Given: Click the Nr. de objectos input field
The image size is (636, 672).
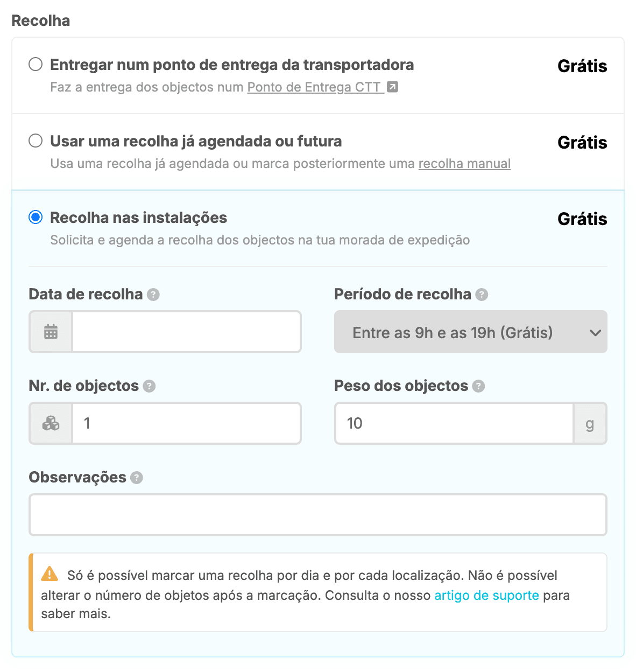Looking at the screenshot, I should [x=186, y=423].
